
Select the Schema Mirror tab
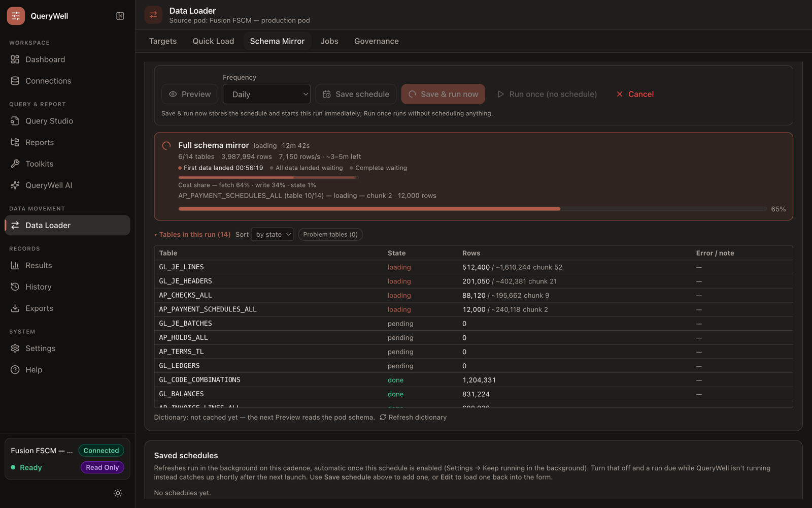(277, 41)
